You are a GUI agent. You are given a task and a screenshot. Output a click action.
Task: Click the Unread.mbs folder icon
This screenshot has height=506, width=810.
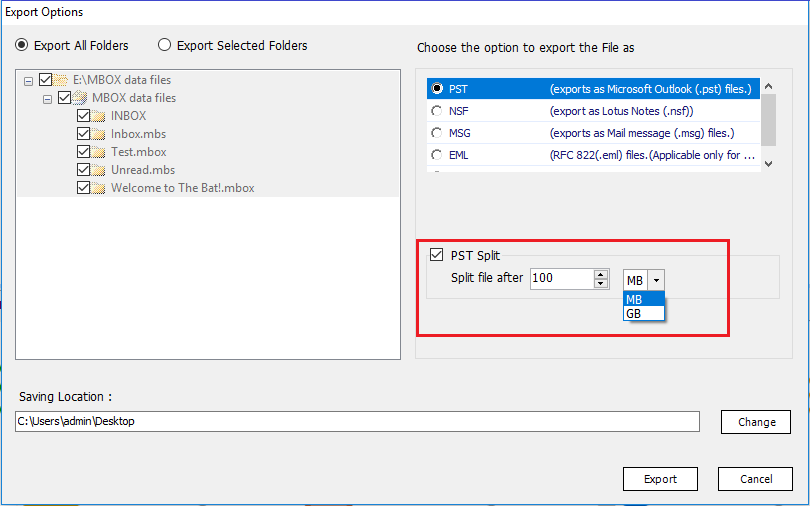coord(98,170)
